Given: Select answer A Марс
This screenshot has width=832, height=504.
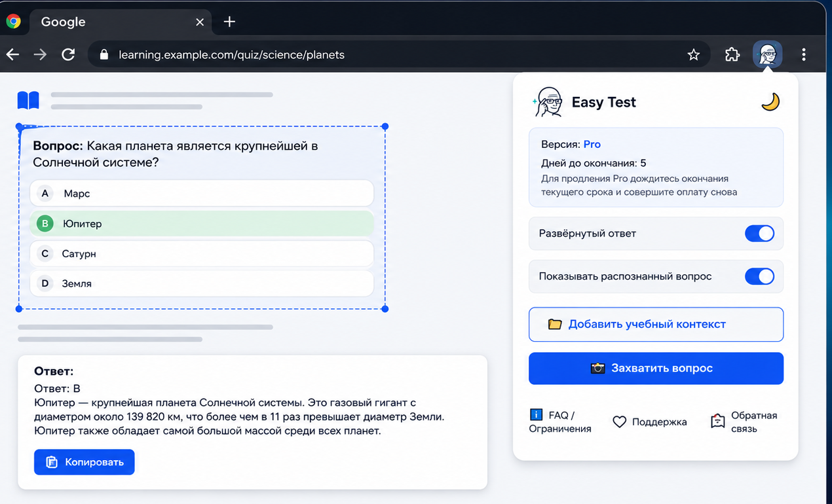Looking at the screenshot, I should point(202,194).
